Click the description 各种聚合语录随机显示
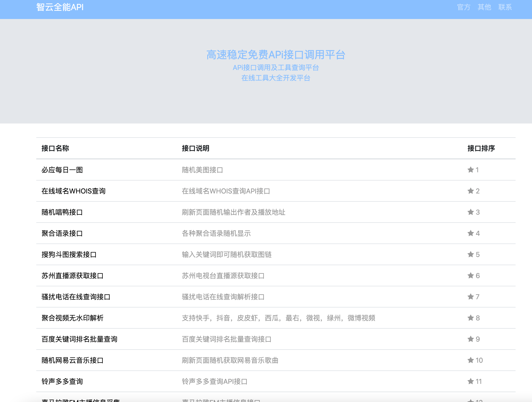Image resolution: width=532 pixels, height=402 pixels. click(x=216, y=233)
